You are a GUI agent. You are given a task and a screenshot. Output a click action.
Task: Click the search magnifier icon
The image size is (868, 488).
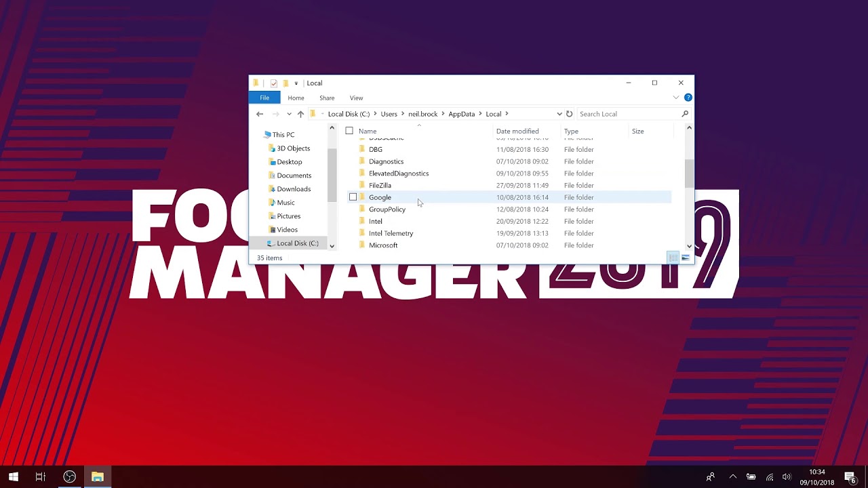685,114
